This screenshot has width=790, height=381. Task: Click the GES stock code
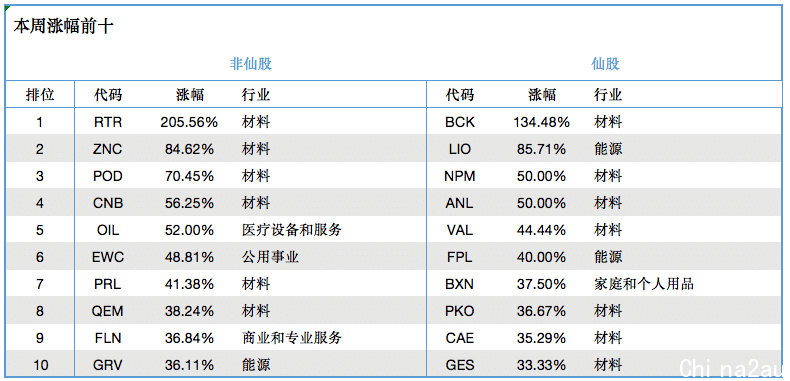459,365
